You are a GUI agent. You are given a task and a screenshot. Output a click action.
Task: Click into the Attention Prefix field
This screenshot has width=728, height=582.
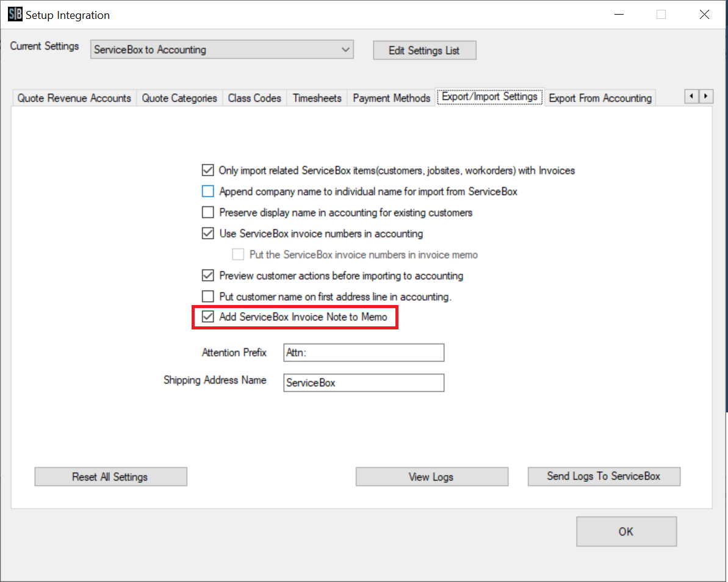[x=364, y=352]
